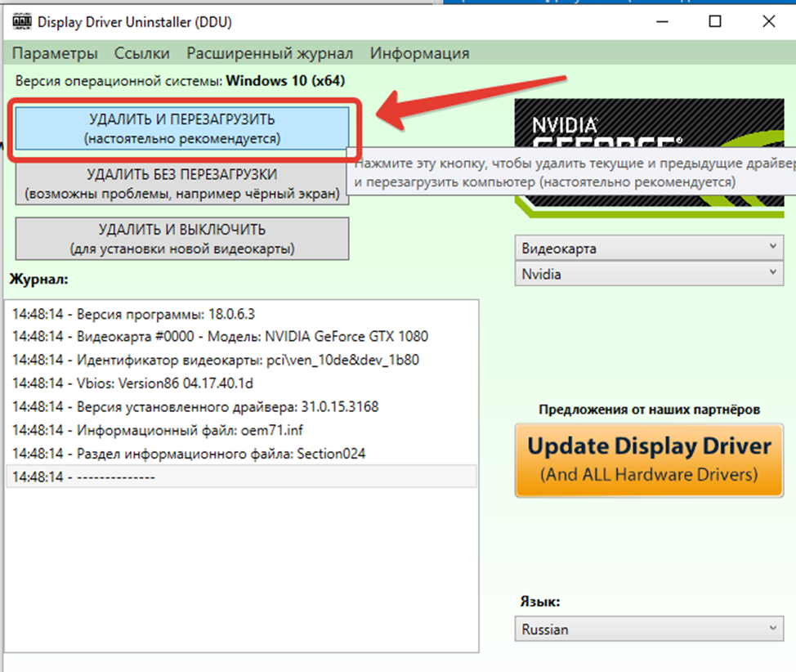The width and height of the screenshot is (796, 672).
Task: Select the highlighted dashed separator log line
Action: [242, 477]
